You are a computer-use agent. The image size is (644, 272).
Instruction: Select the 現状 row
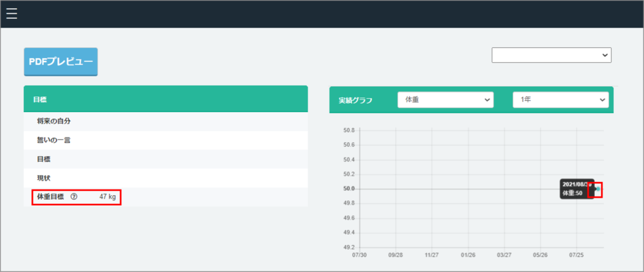pyautogui.click(x=44, y=178)
